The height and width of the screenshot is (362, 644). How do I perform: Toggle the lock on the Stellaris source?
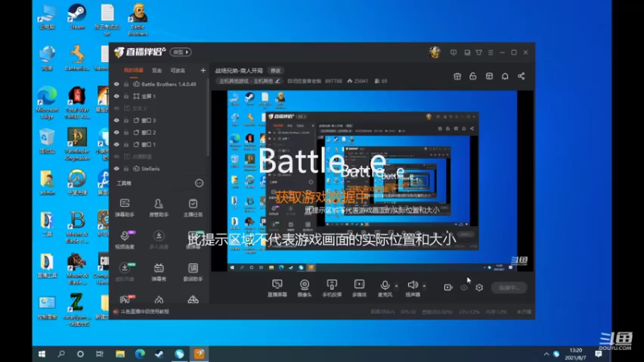pos(126,169)
